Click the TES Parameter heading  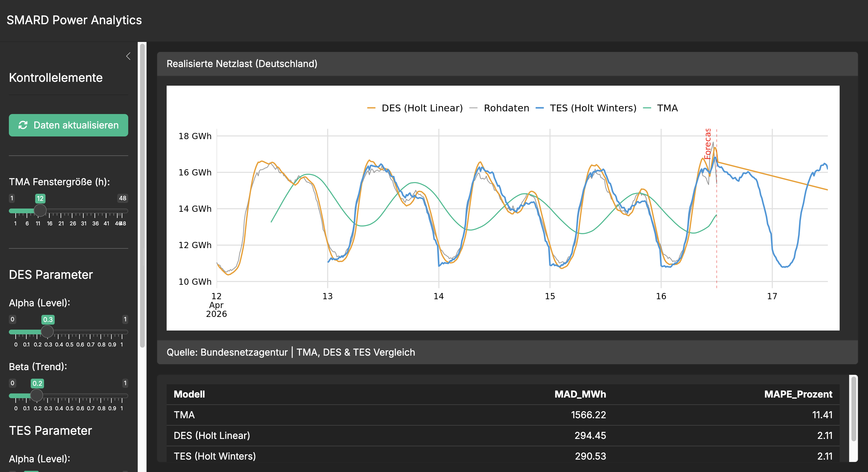click(x=50, y=431)
